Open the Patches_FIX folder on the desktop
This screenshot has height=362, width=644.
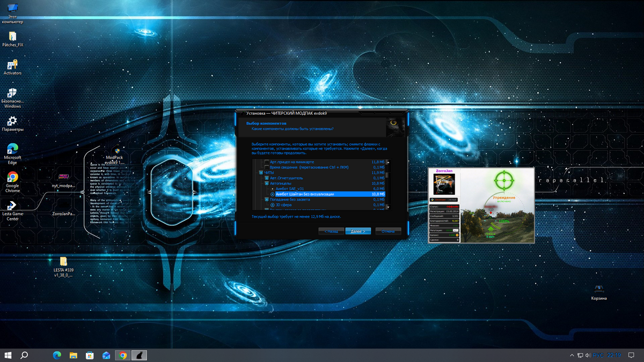coord(12,36)
